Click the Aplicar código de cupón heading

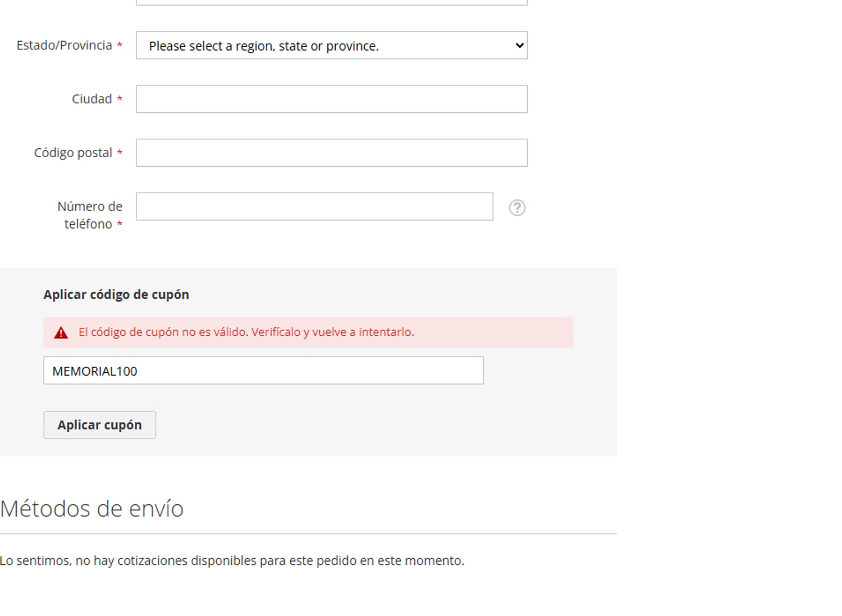[x=116, y=295]
